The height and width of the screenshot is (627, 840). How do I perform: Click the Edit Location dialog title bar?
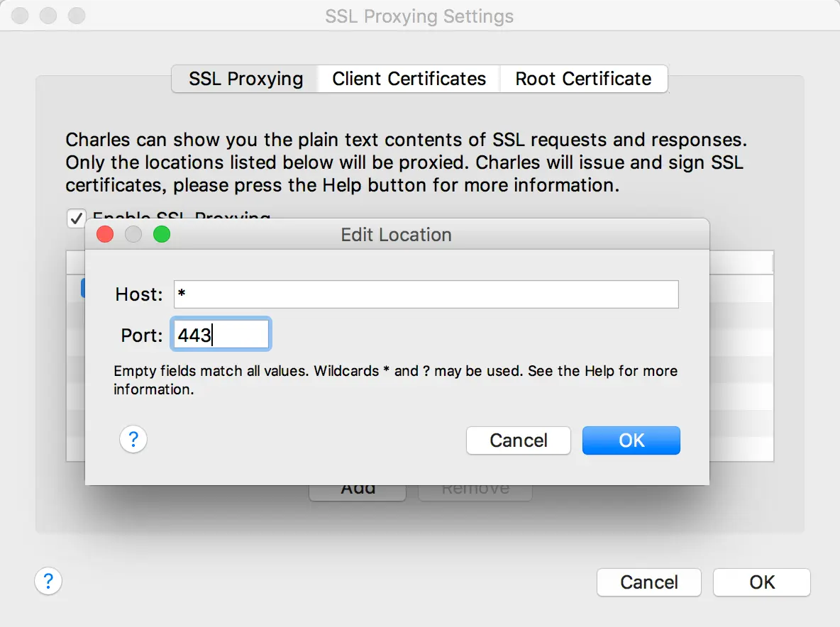pos(396,235)
